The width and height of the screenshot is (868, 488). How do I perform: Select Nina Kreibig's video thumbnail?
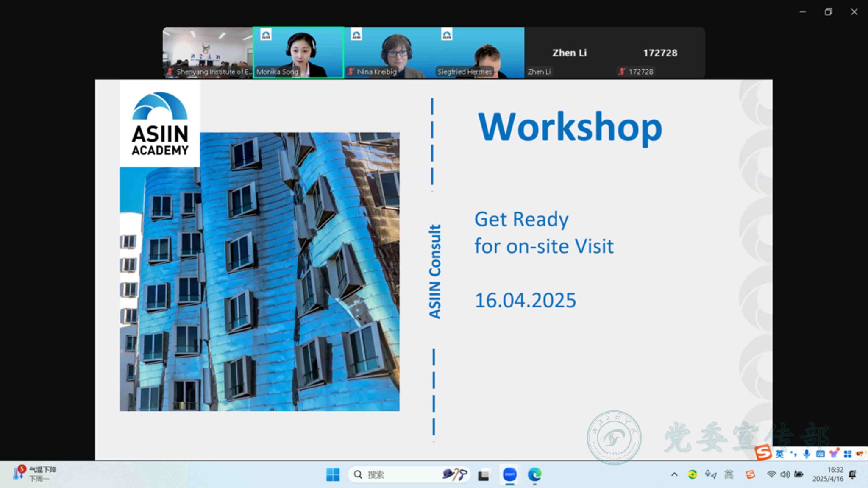click(389, 52)
